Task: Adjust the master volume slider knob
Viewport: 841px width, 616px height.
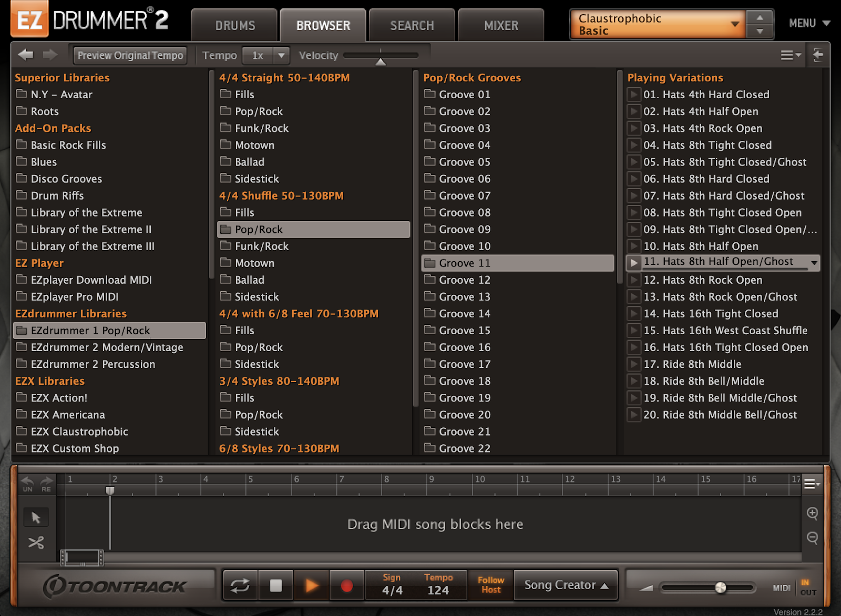Action: (721, 587)
